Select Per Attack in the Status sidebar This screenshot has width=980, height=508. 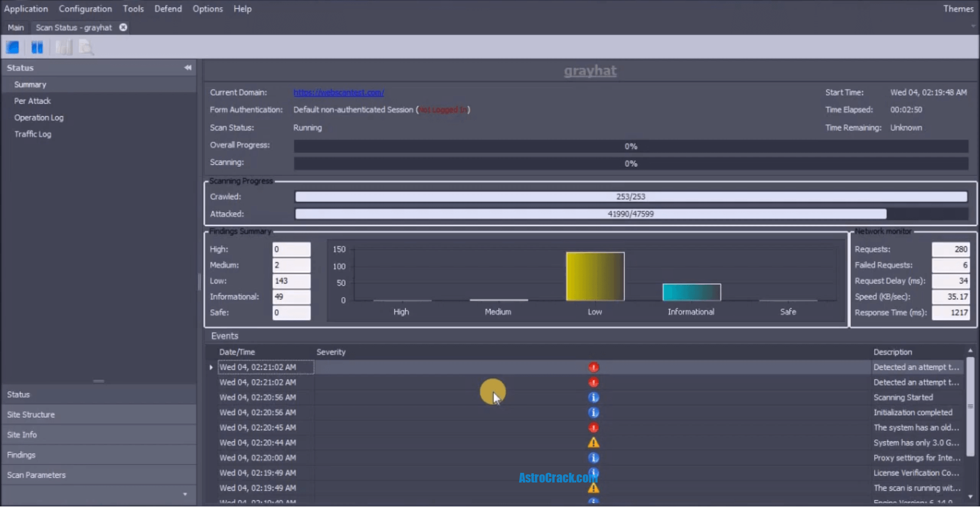click(x=32, y=100)
